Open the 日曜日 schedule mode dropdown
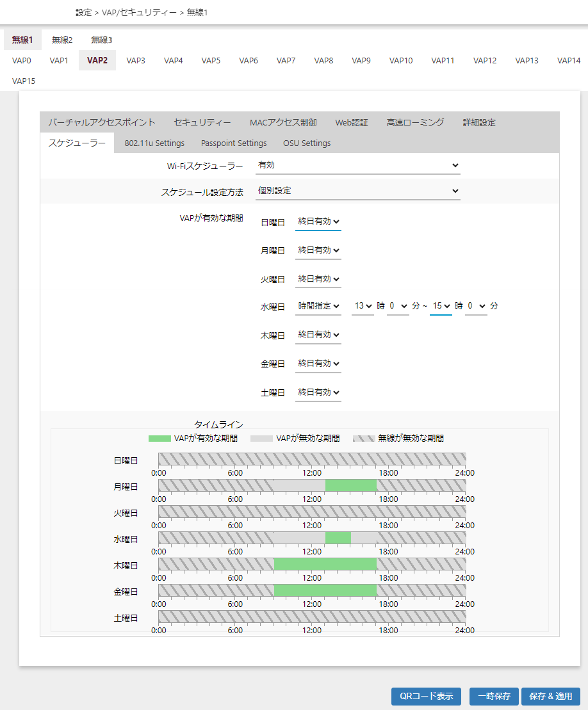The height and width of the screenshot is (710, 588). coord(318,222)
